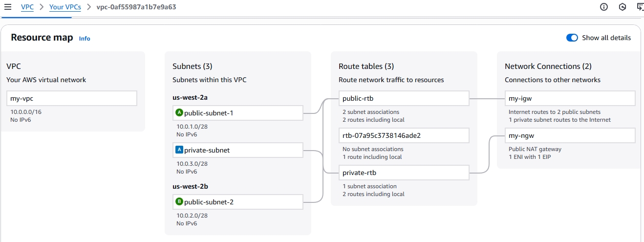Select the private-rtb route table

404,173
